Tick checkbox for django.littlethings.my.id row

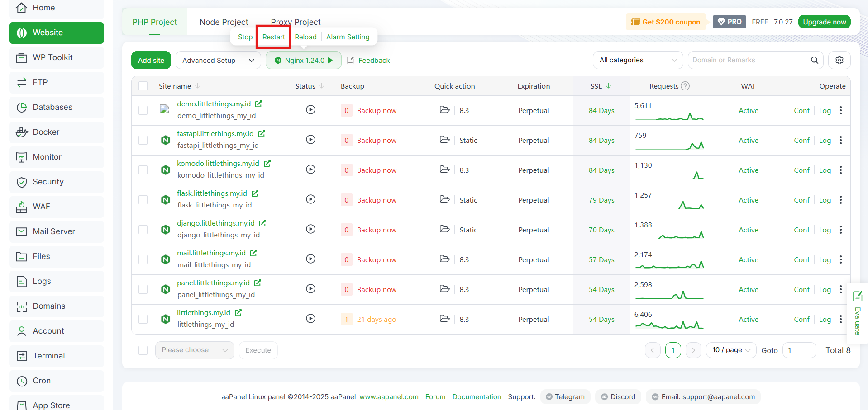coord(143,230)
